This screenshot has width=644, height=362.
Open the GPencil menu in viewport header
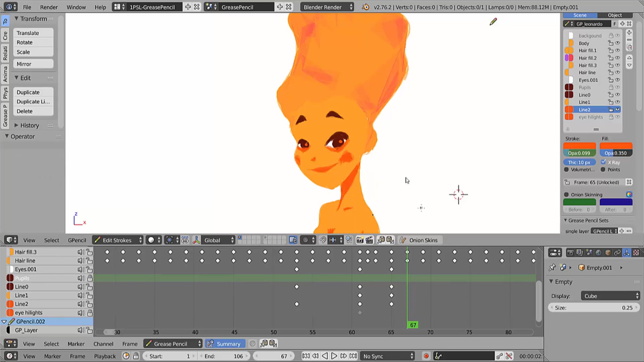point(77,240)
